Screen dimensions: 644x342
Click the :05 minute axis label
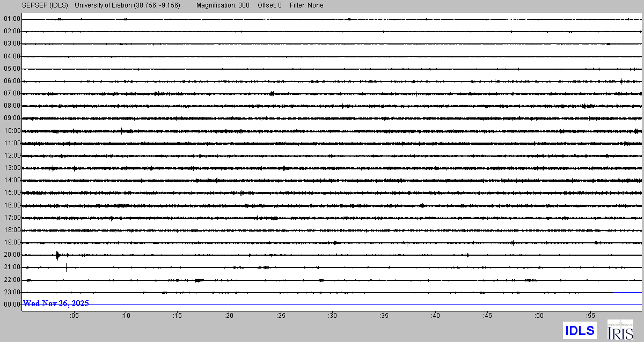pos(74,316)
